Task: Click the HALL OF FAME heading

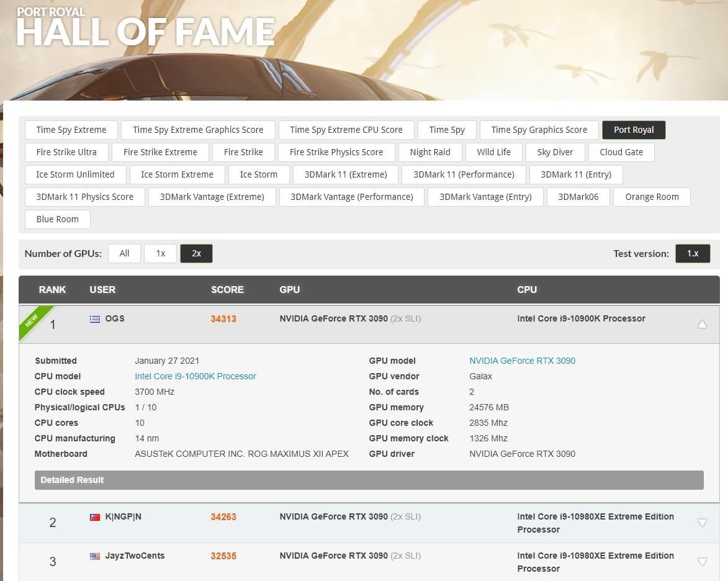Action: click(146, 32)
